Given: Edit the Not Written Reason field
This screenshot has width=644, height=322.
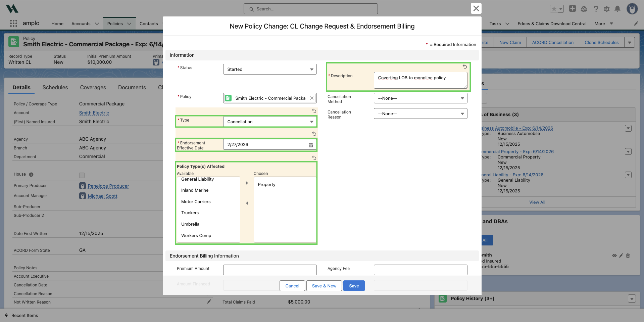Looking at the screenshot, I should coord(209,302).
